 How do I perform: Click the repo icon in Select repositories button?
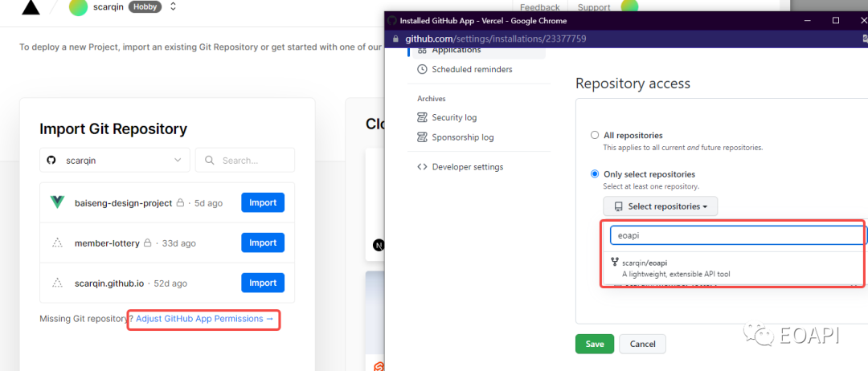tap(618, 206)
